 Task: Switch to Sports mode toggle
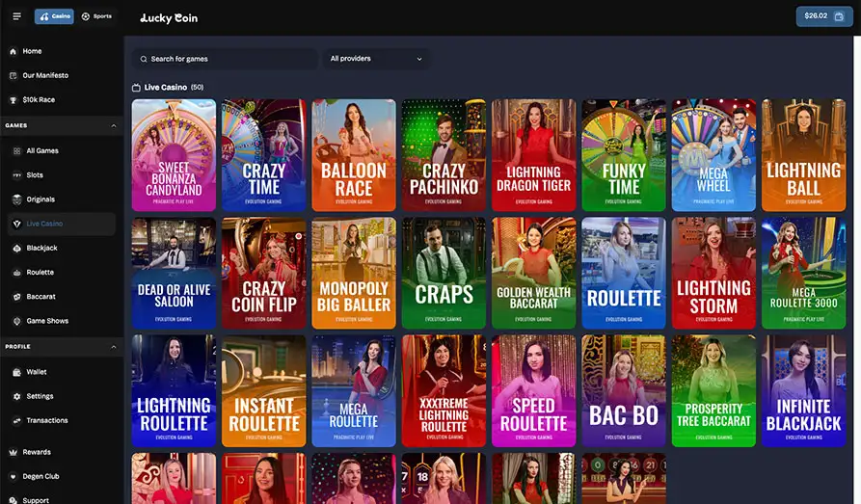pos(96,16)
